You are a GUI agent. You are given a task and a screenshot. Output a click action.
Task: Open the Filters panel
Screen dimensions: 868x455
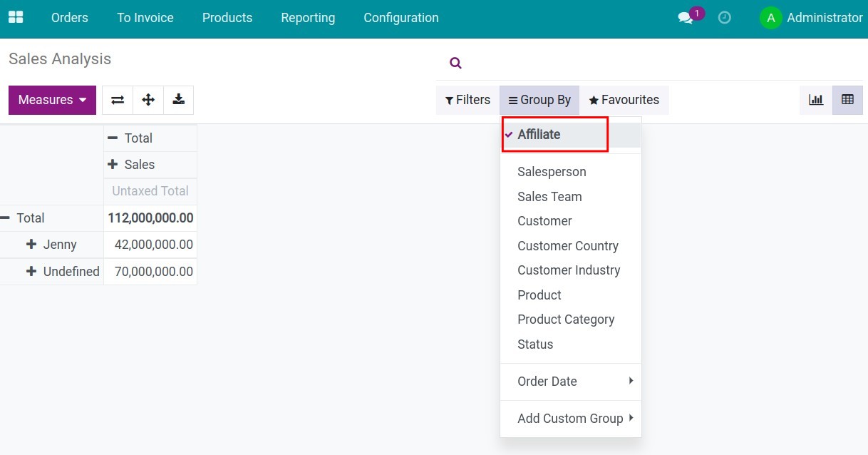tap(467, 100)
